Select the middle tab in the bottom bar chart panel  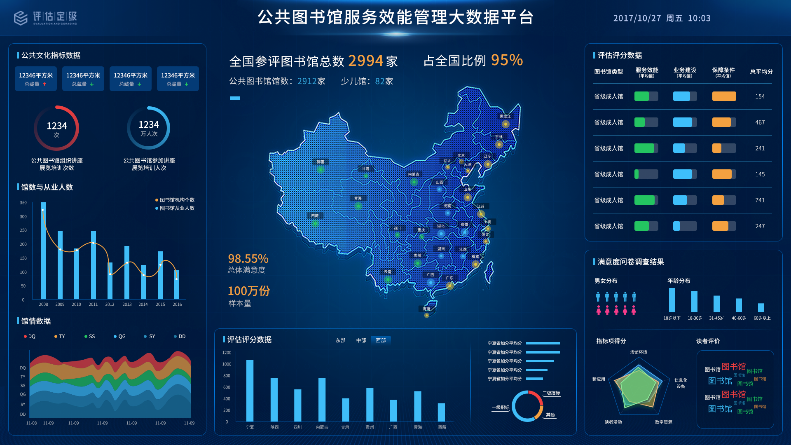point(360,340)
